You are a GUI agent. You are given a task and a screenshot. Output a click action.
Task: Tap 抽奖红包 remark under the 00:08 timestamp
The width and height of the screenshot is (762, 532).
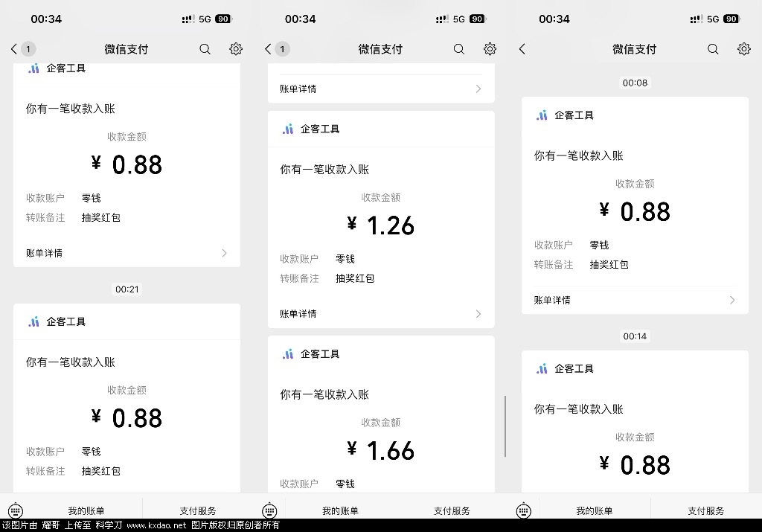click(x=609, y=265)
